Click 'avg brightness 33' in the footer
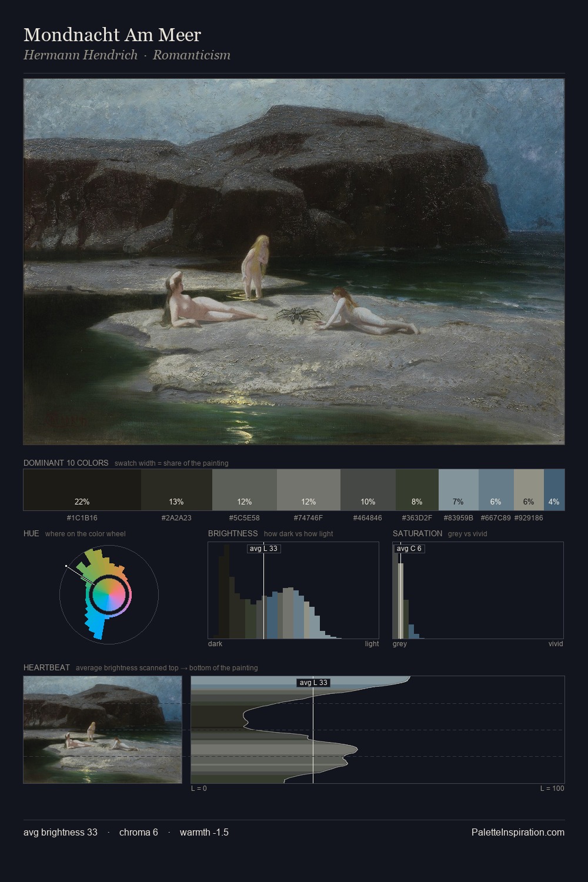This screenshot has height=882, width=588. coord(61,832)
